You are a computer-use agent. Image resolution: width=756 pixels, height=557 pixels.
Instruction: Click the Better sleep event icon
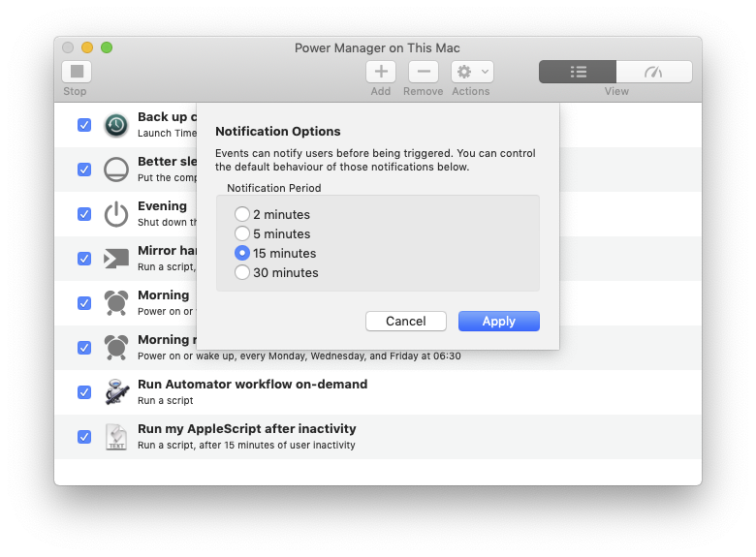[116, 170]
